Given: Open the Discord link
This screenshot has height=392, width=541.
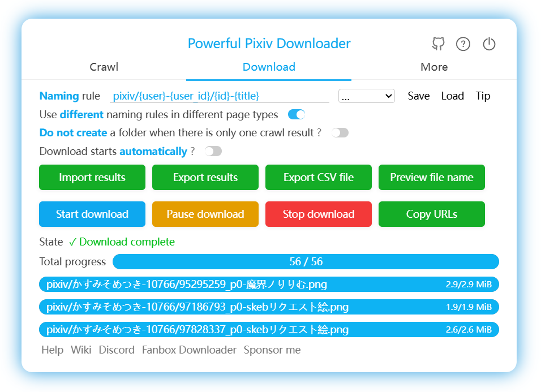Looking at the screenshot, I should pos(117,350).
